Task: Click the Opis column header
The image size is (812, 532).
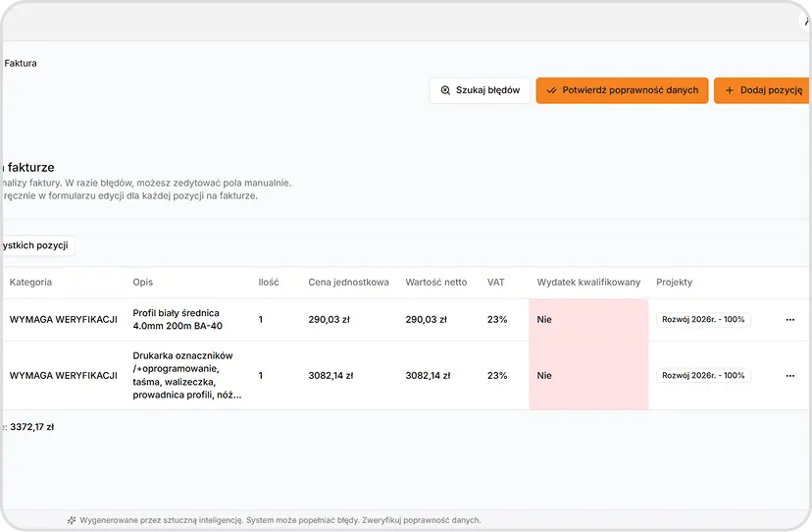Action: (x=142, y=282)
